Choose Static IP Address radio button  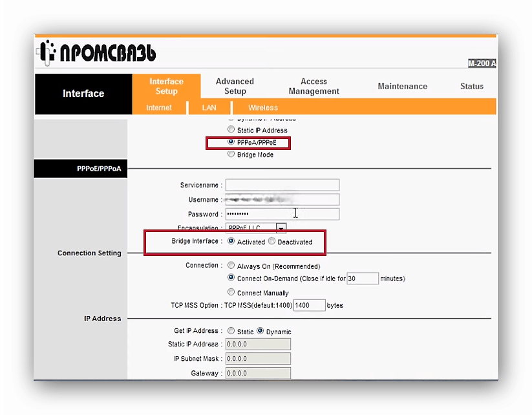pos(231,129)
